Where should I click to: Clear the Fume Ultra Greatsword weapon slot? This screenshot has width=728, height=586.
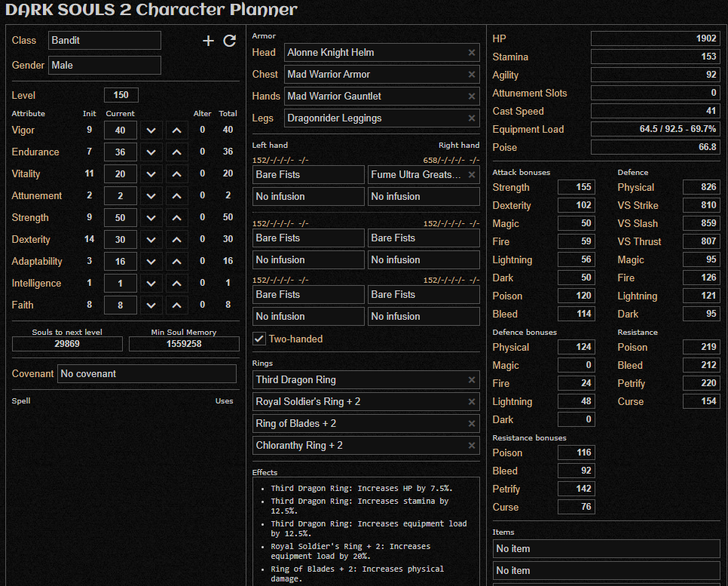coord(472,175)
